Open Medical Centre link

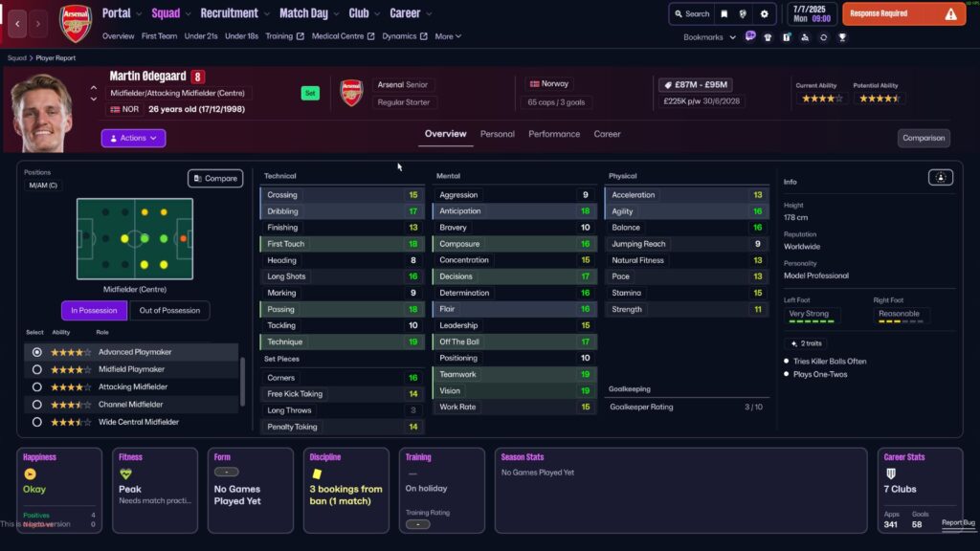(344, 36)
